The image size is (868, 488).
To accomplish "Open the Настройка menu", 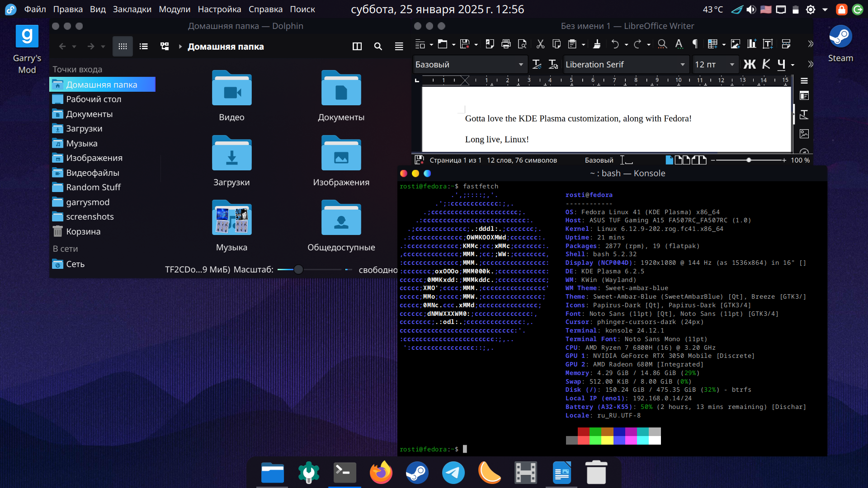I will pyautogui.click(x=219, y=9).
